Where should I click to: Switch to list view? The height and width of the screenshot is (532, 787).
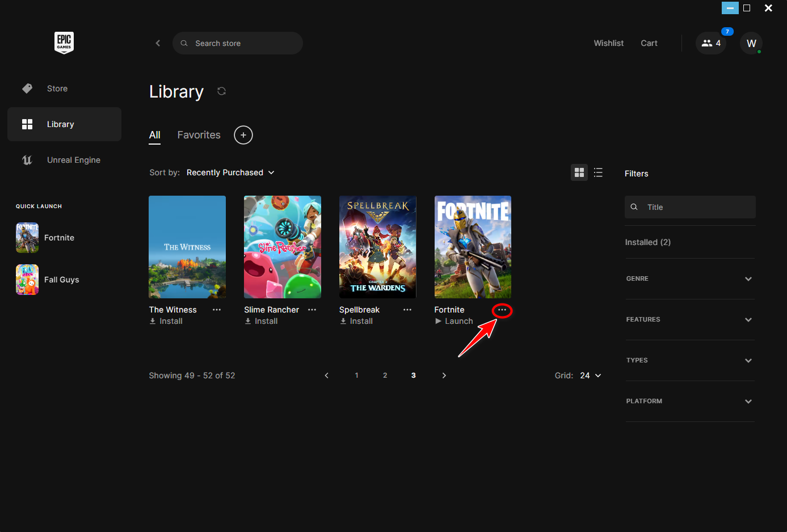pyautogui.click(x=598, y=172)
